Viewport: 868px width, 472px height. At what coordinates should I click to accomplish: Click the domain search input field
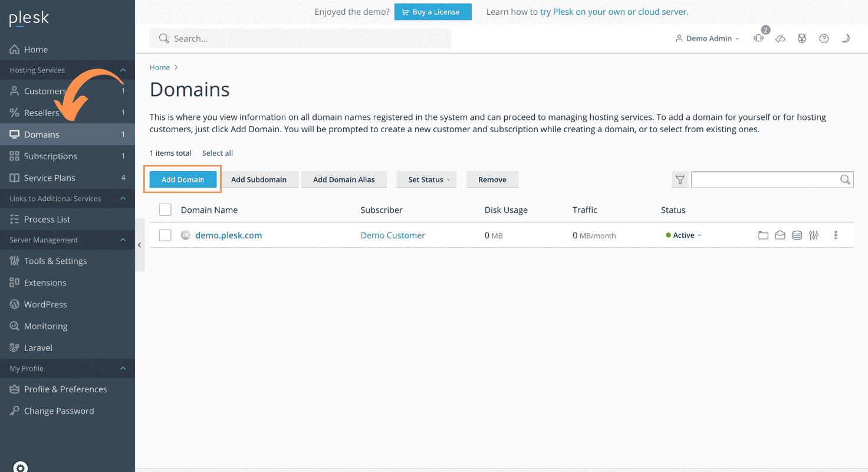point(767,179)
